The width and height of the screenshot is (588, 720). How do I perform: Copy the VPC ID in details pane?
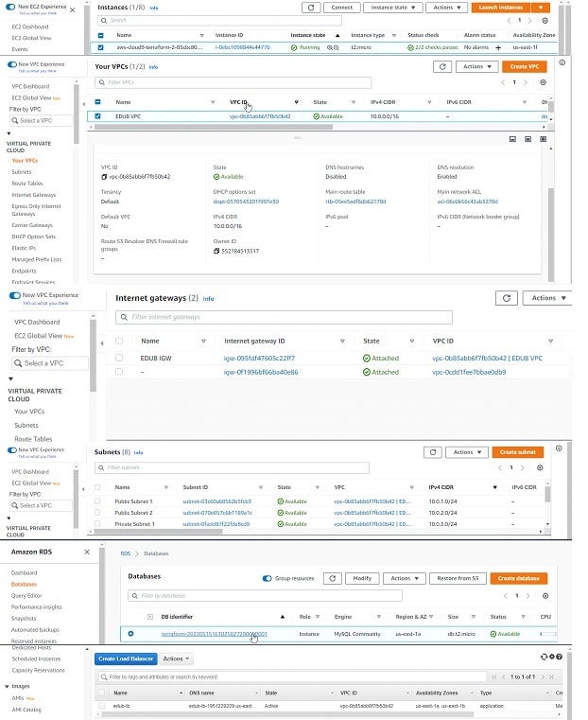[x=104, y=177]
